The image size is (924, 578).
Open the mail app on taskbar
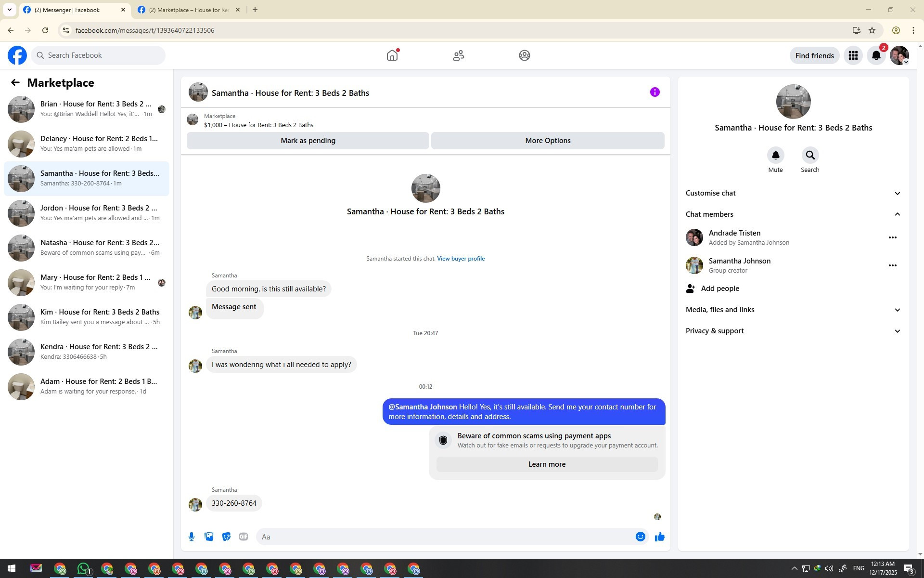(36, 569)
